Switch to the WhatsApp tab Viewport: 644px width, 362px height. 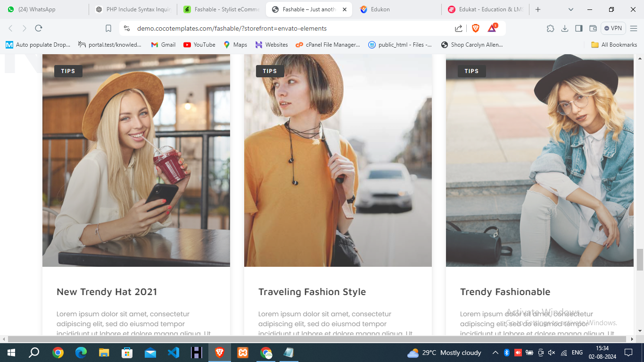pos(37,9)
